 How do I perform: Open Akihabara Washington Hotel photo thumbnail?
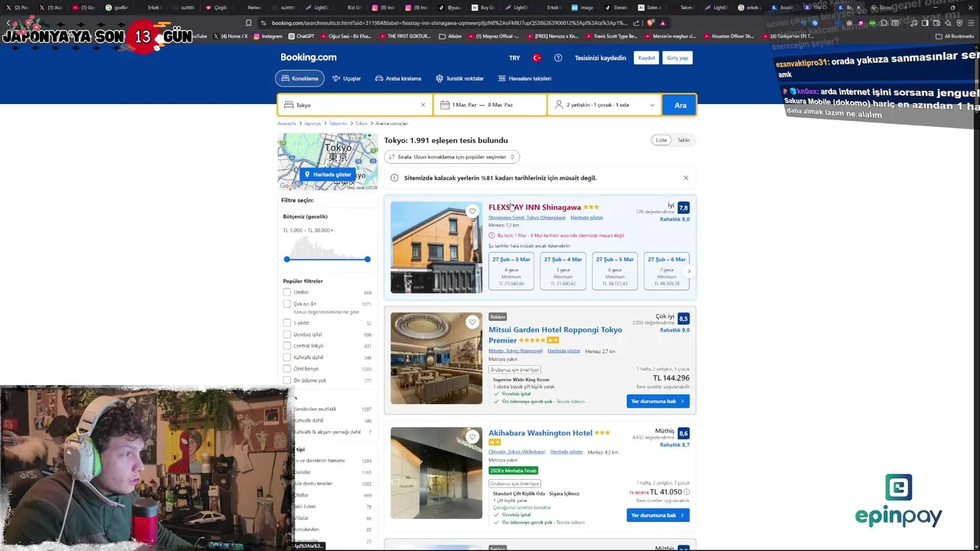tap(436, 473)
